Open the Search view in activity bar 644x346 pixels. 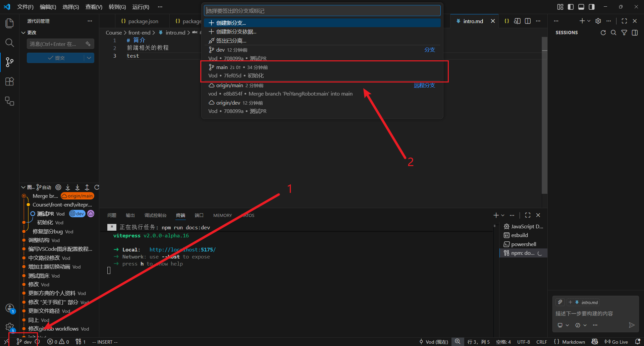click(x=10, y=43)
